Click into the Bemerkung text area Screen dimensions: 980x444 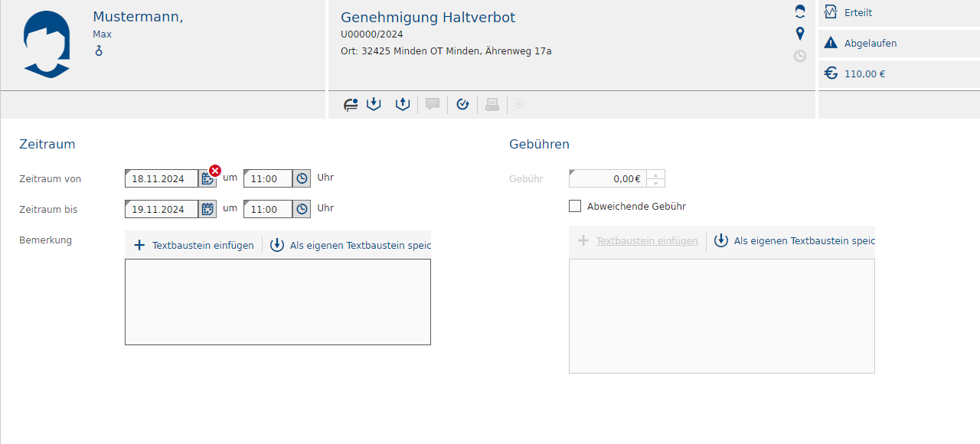[x=277, y=302]
